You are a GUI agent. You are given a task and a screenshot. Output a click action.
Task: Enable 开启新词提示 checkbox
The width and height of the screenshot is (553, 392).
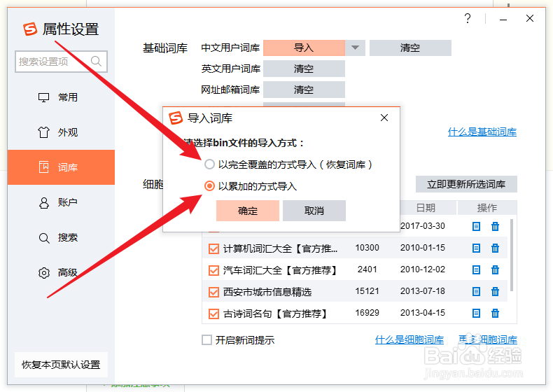coord(206,340)
